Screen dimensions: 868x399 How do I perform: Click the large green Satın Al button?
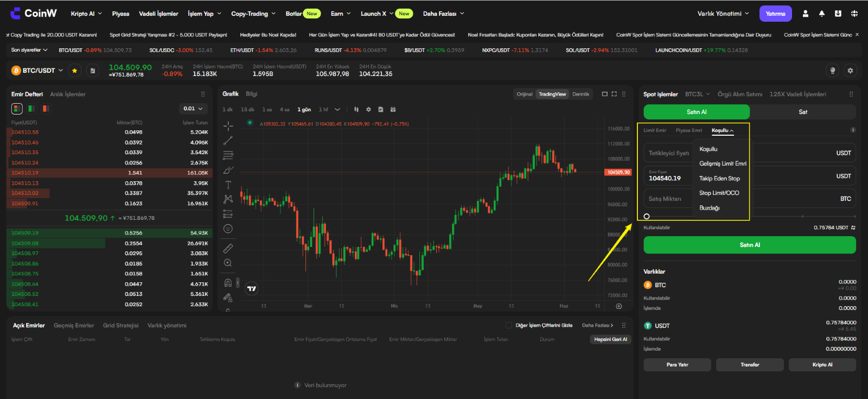coord(750,245)
